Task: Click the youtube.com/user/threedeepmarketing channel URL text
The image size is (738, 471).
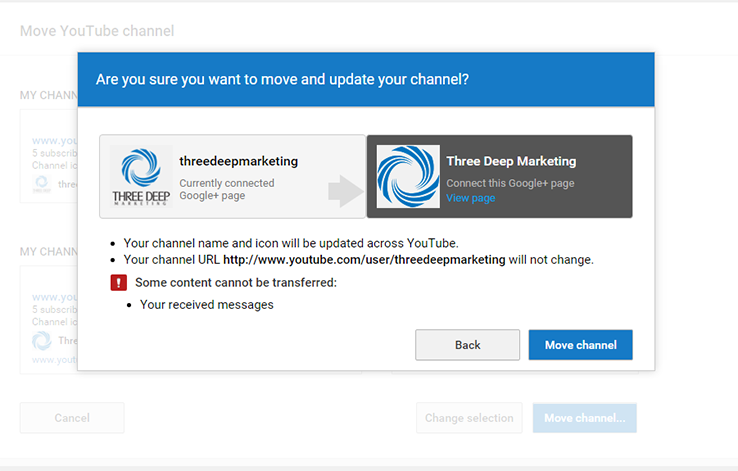Action: (x=364, y=260)
